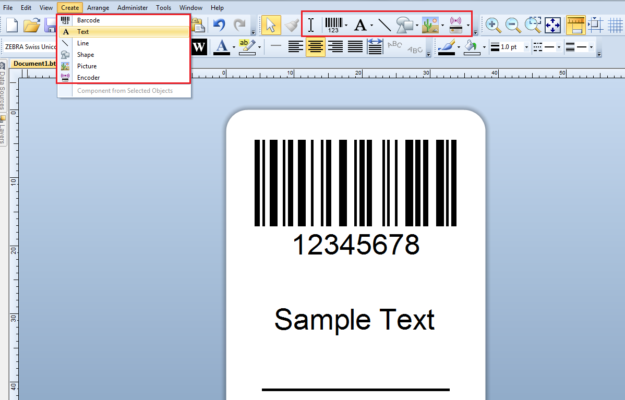Open the text tool dropdown arrow
This screenshot has width=625, height=400.
coord(371,25)
